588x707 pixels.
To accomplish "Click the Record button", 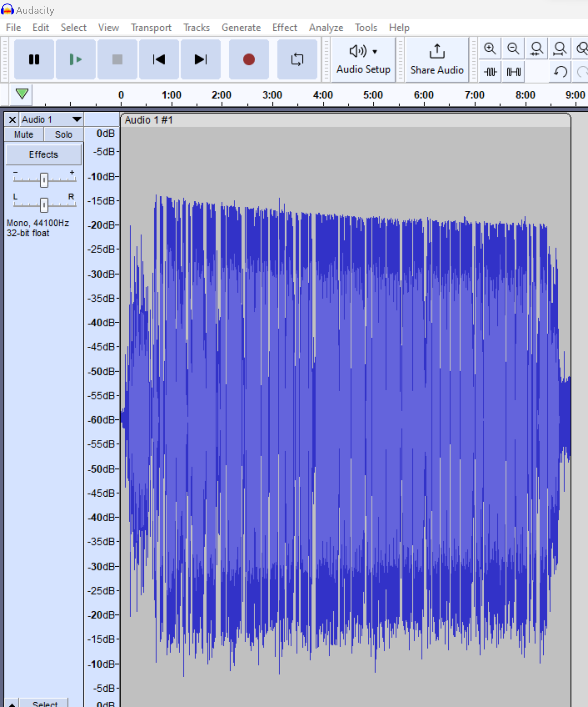I will (x=249, y=60).
